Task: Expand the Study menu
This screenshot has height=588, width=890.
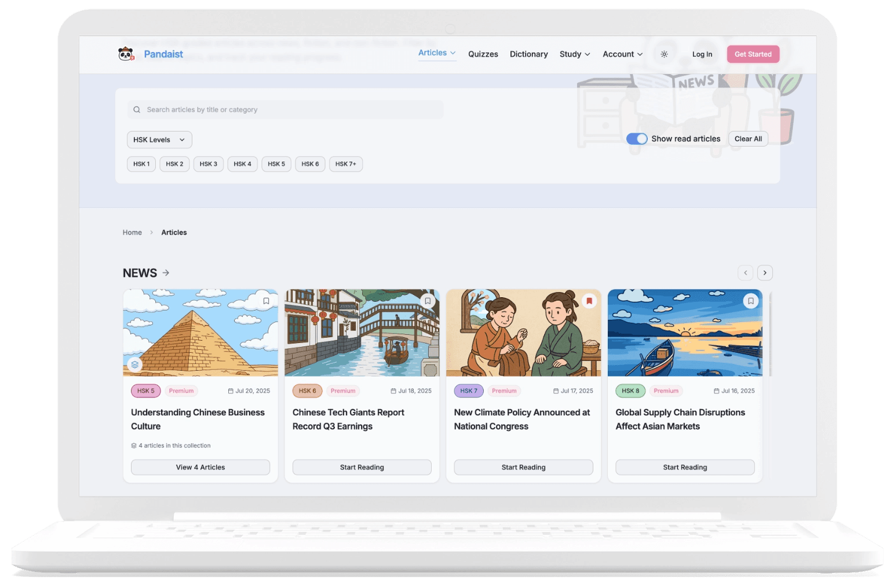Action: (x=574, y=54)
